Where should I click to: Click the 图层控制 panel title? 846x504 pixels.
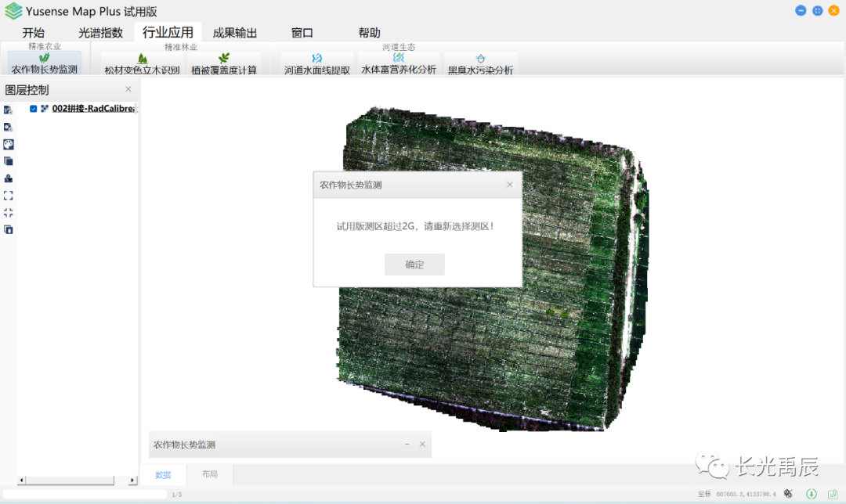click(27, 90)
